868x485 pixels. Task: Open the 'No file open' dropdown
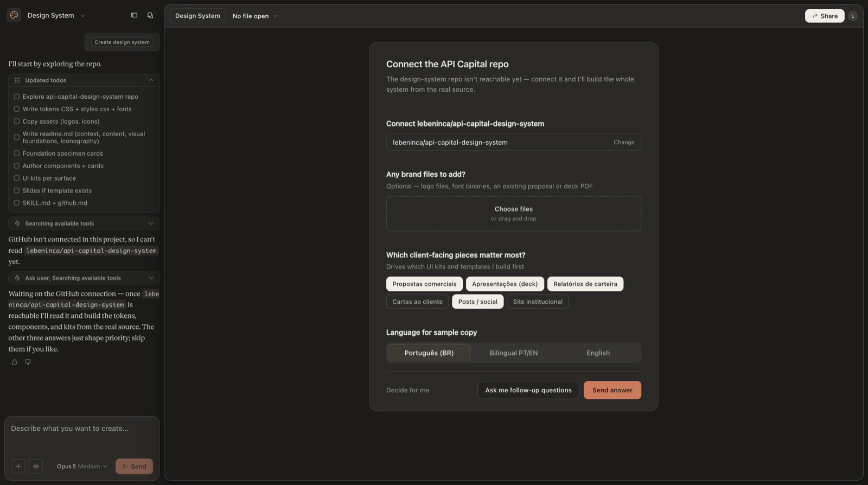pos(254,16)
